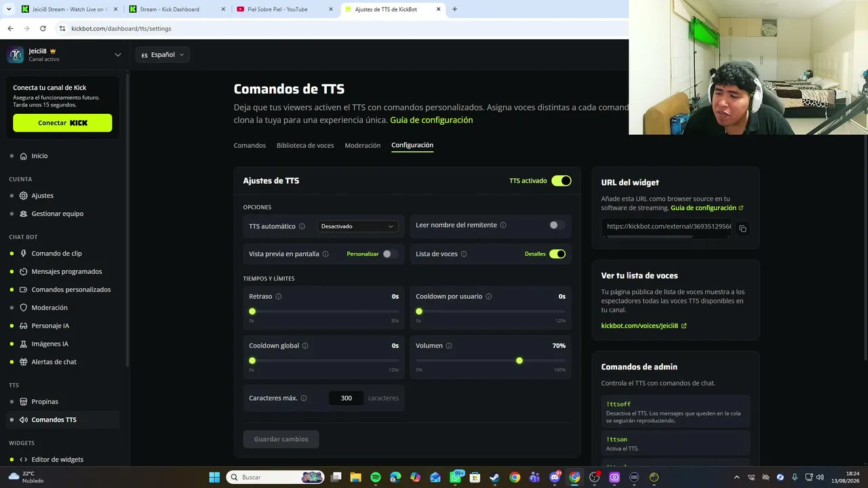Click the Windows Start button
Screen dimensions: 868x488
click(214, 477)
